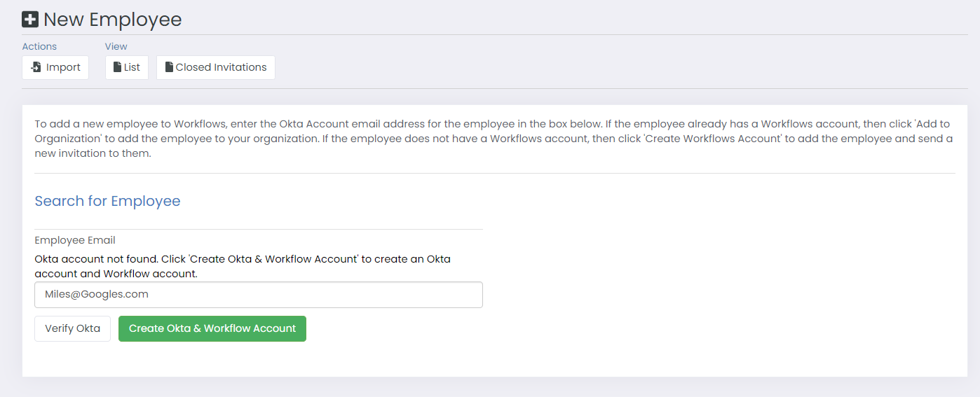The width and height of the screenshot is (980, 397).
Task: Click the plus icon beside New Employee
Action: (x=30, y=20)
